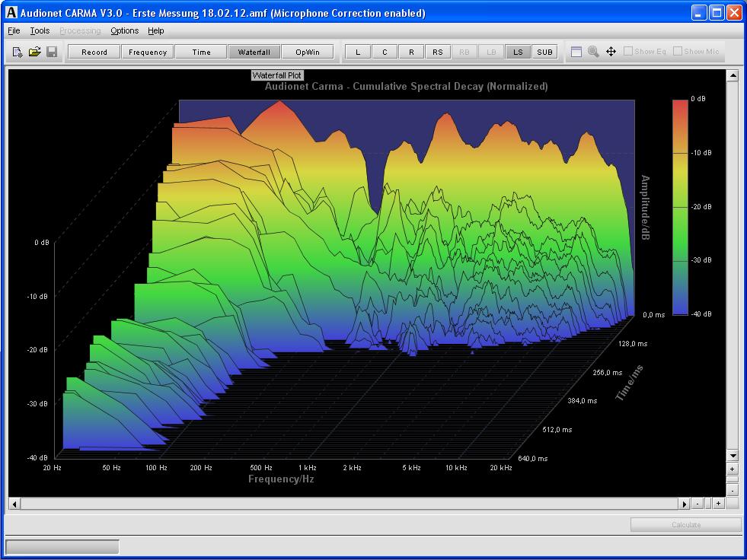Toggle the Show Eq checkbox
Viewport: 747px width, 560px height.
(x=628, y=52)
